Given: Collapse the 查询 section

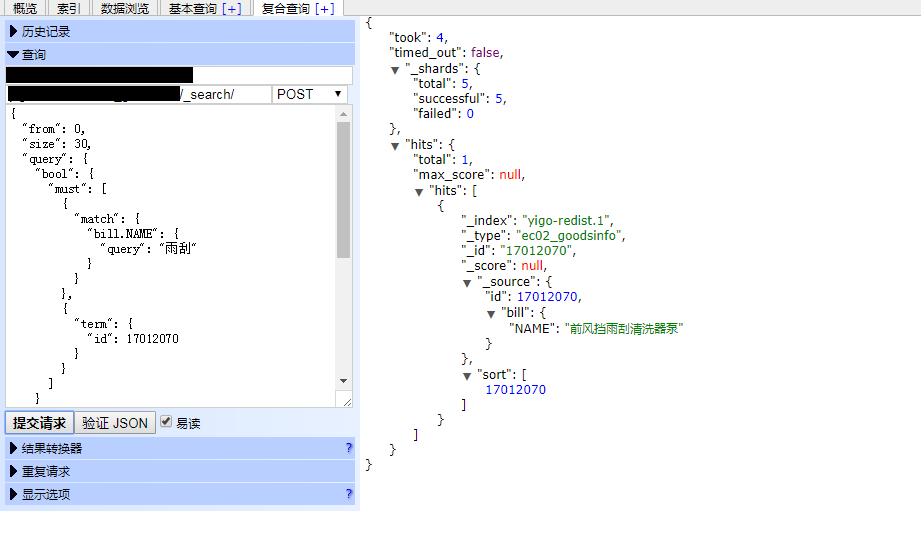Looking at the screenshot, I should [180, 55].
